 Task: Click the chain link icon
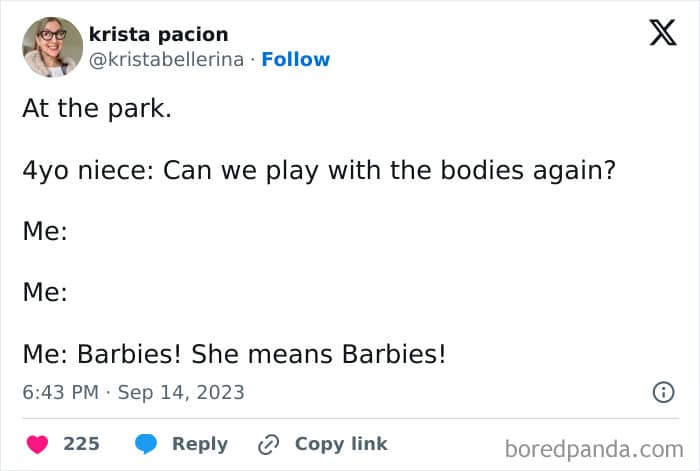coord(268,443)
